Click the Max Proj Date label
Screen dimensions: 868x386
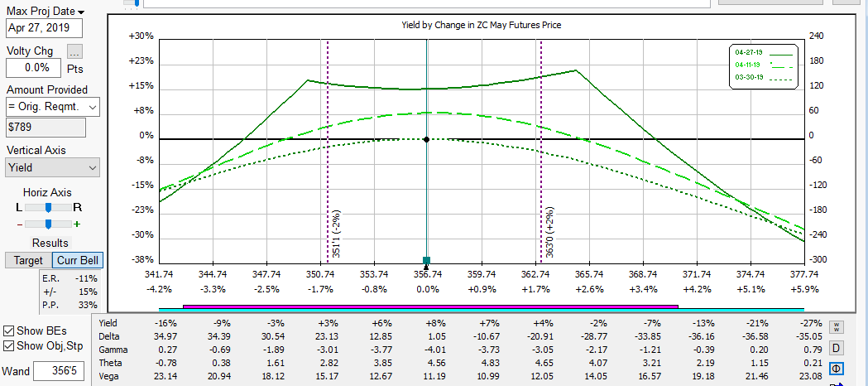41,12
